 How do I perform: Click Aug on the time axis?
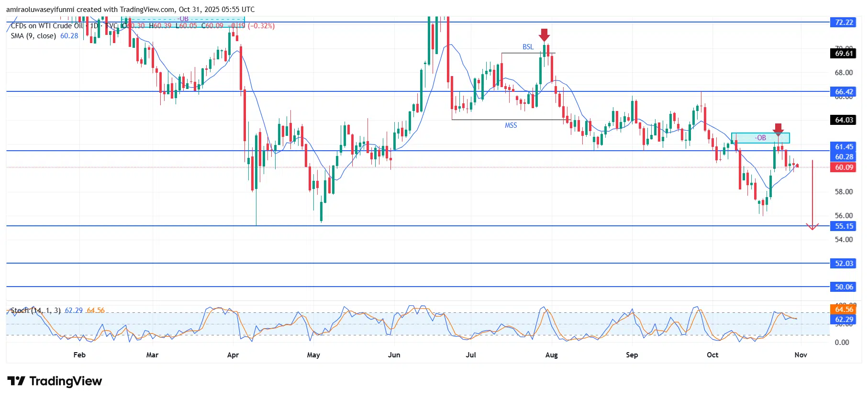click(x=551, y=355)
